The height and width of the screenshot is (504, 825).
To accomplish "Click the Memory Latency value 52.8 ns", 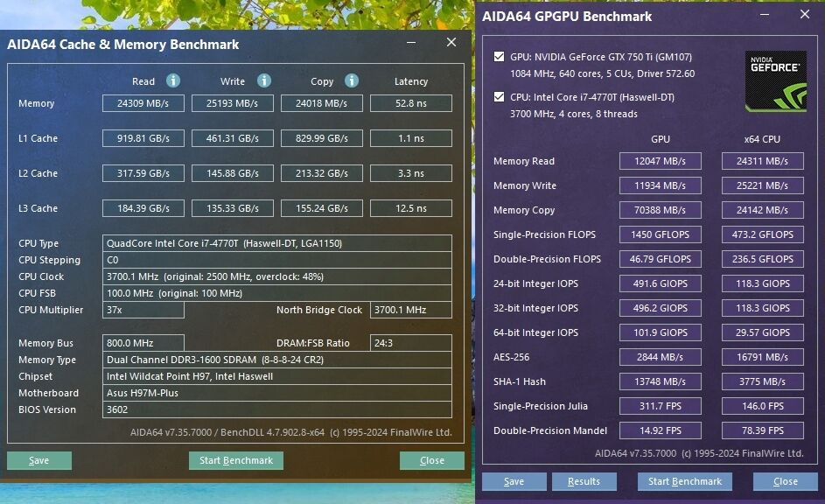I will 411,103.
